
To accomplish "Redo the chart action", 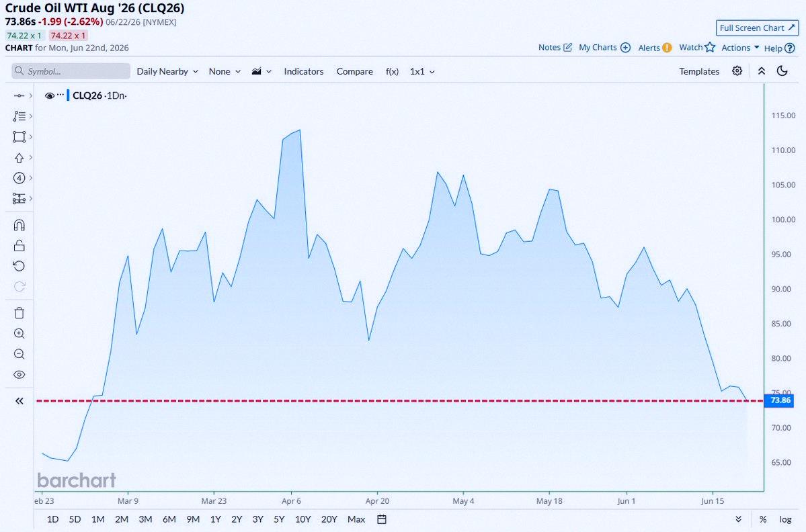I will [x=19, y=287].
